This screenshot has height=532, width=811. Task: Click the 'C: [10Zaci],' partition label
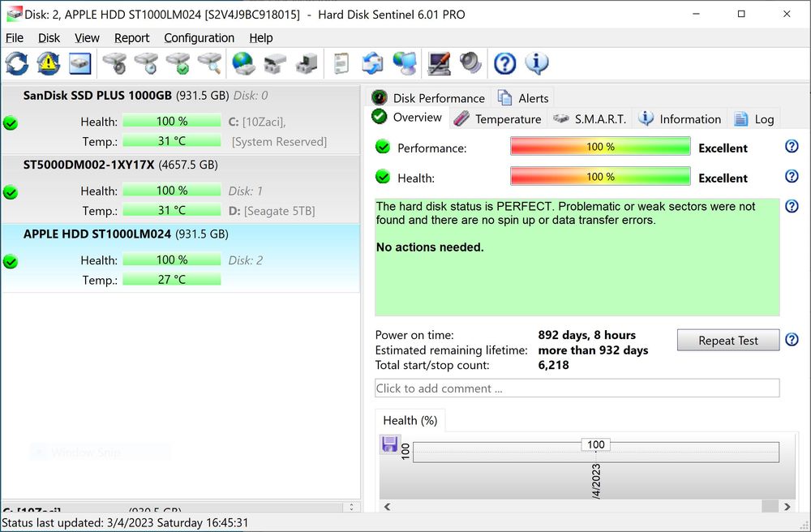257,122
